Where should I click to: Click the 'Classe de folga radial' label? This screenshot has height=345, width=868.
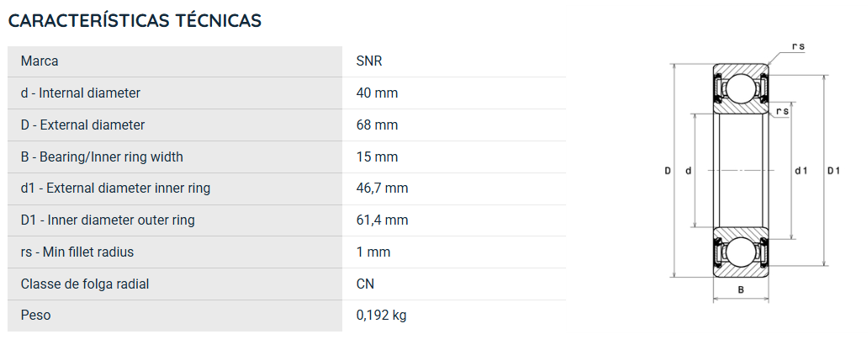point(85,284)
